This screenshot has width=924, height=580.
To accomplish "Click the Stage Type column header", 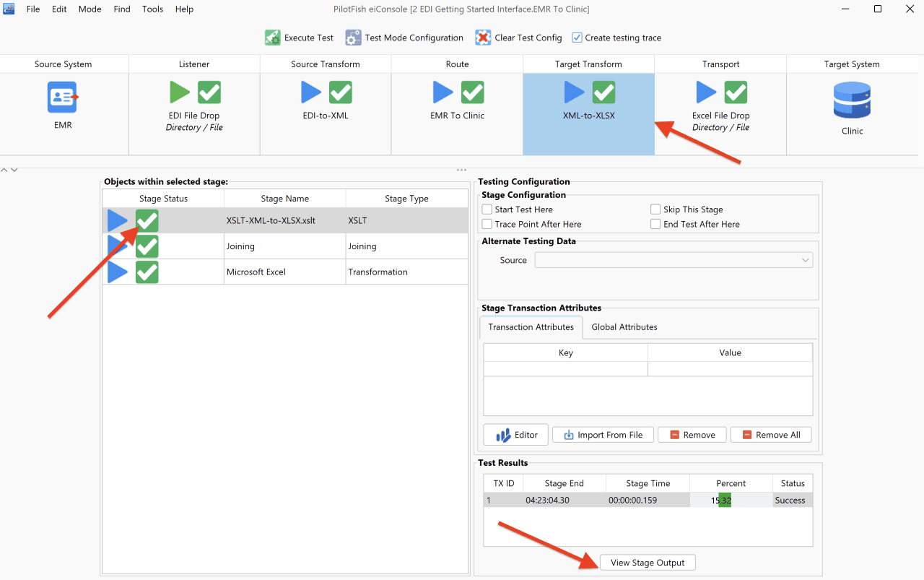I will [406, 199].
